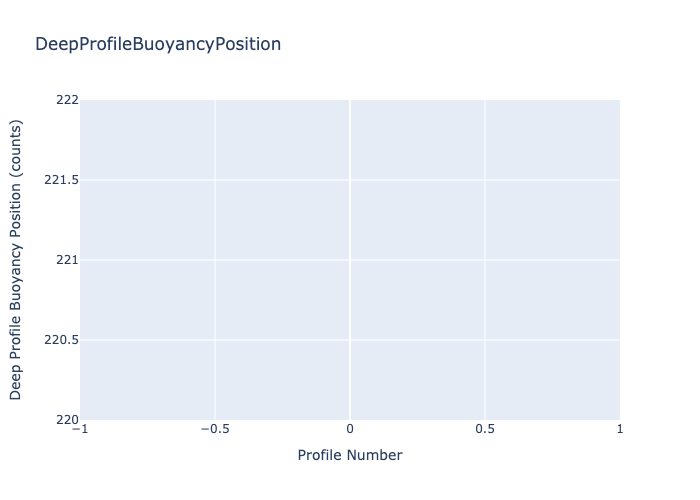
Task: Click the 1 x-axis tick label
Action: (x=620, y=429)
